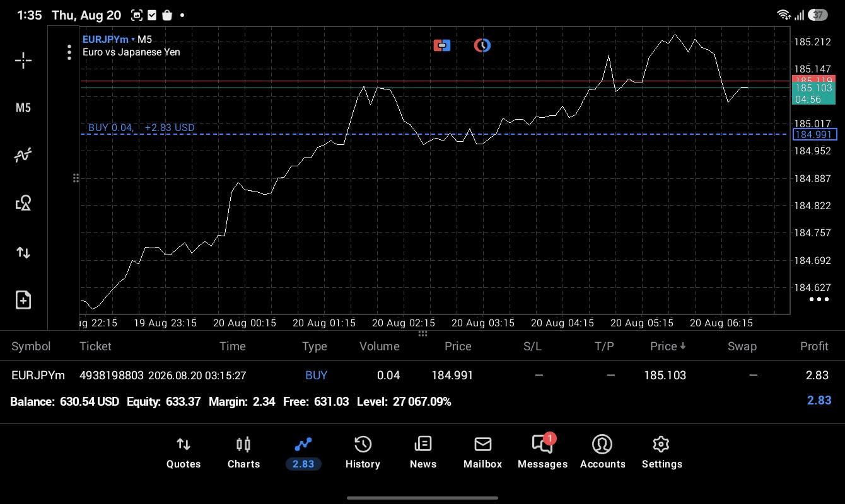Switch to the Quotes tab
Image resolution: width=845 pixels, height=504 pixels.
coord(184,453)
